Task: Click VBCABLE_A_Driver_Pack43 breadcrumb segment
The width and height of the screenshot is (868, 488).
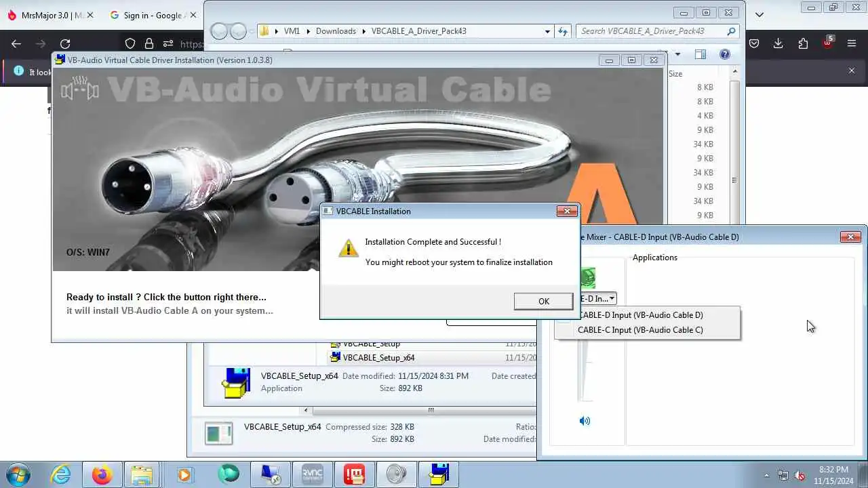Action: 418,31
